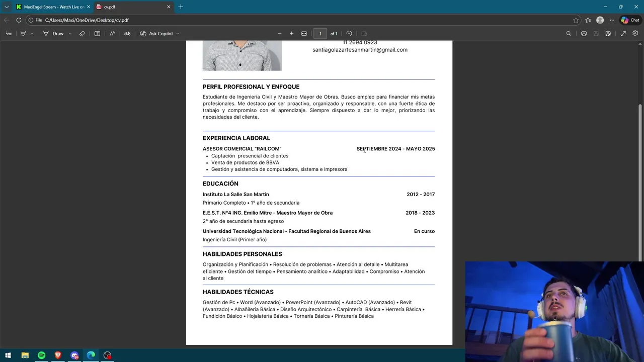Open the Page view options

[x=364, y=34]
